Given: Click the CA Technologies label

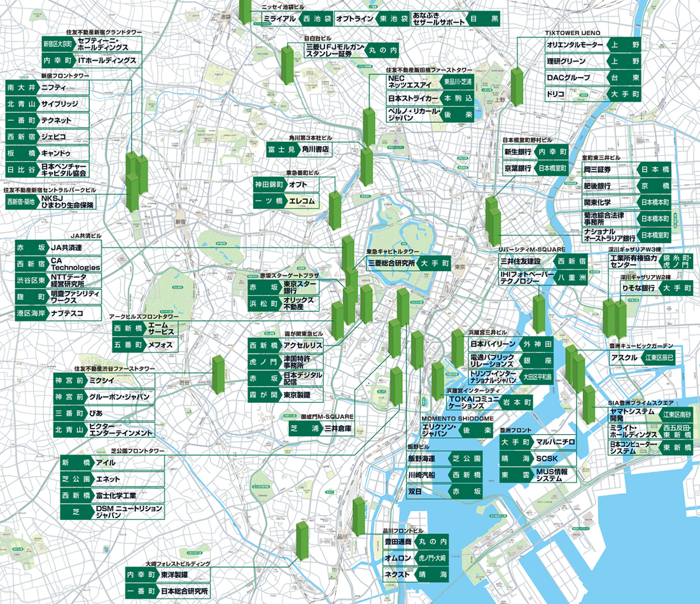Looking at the screenshot, I should 76,264.
